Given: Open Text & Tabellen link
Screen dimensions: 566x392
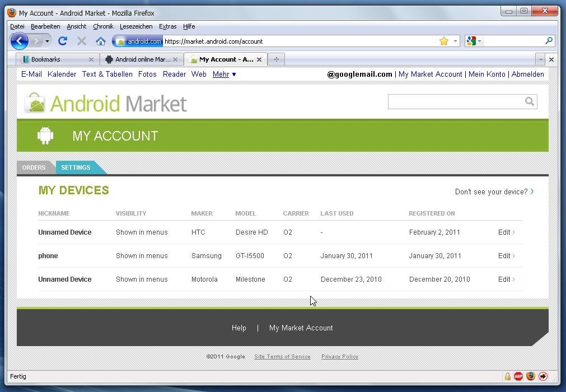Looking at the screenshot, I should [107, 74].
